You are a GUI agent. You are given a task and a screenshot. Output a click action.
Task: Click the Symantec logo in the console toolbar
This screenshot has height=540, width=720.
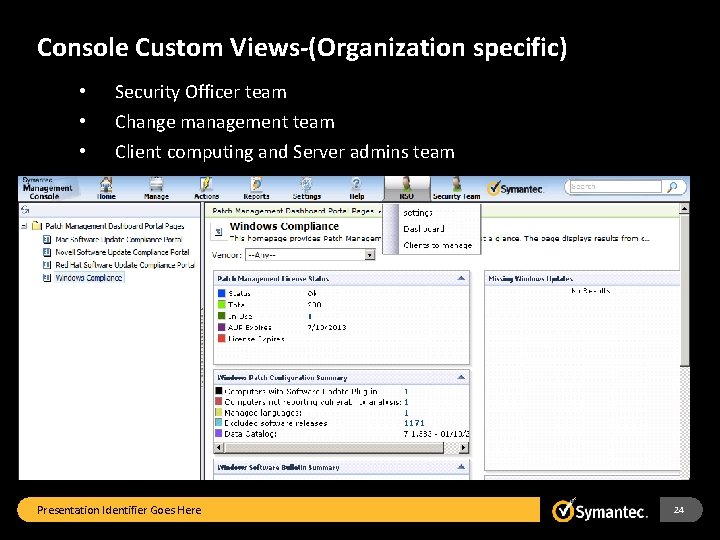pyautogui.click(x=515, y=188)
